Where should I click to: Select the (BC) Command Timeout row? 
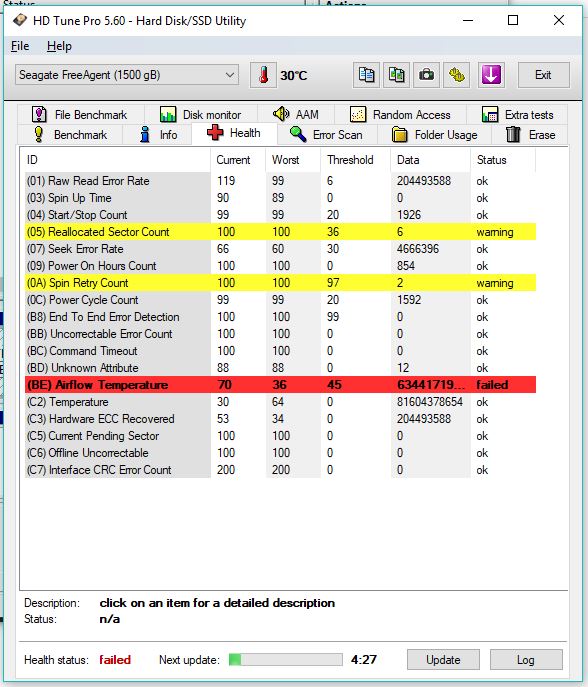tap(280, 351)
